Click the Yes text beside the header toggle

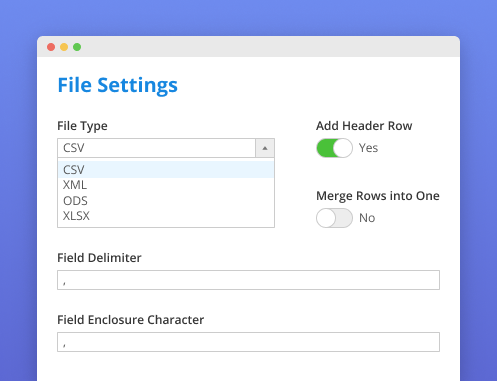368,148
